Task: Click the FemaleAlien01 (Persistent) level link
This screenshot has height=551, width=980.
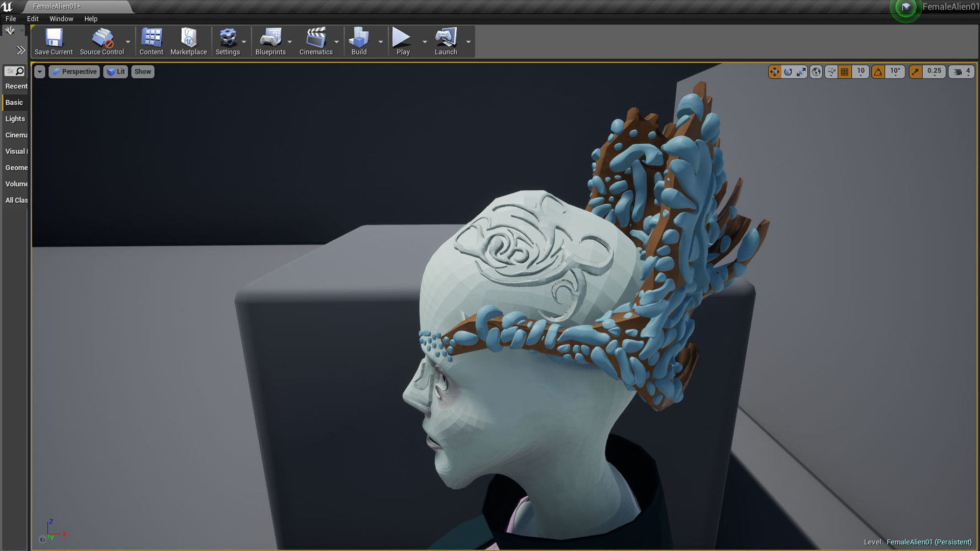Action: point(929,542)
